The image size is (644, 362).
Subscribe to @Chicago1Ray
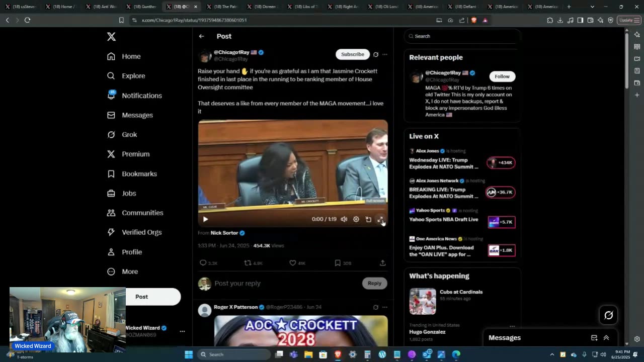(352, 54)
